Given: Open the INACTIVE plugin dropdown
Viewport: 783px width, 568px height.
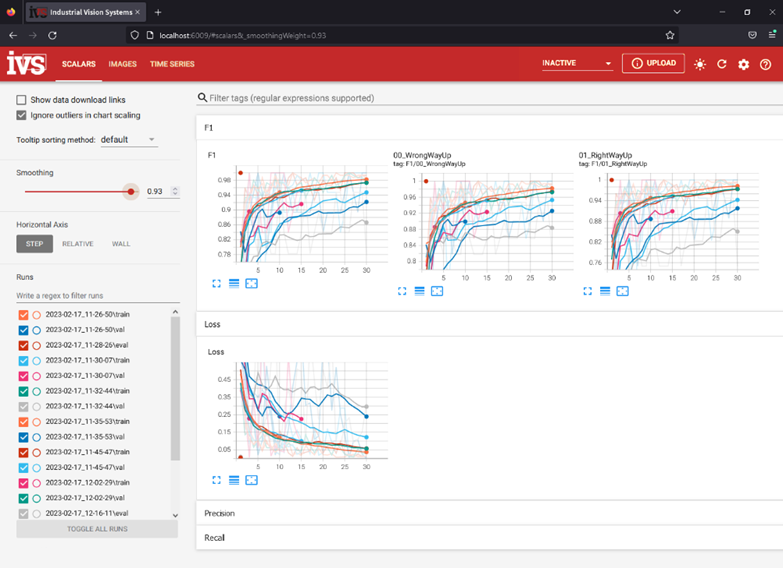Looking at the screenshot, I should coord(576,64).
